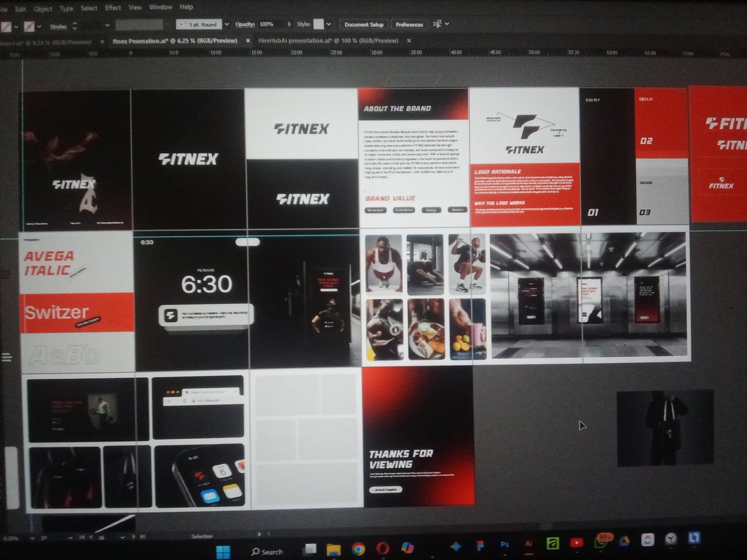Adjust the stroke weight stepper arrows
This screenshot has height=560, width=747.
click(x=75, y=26)
